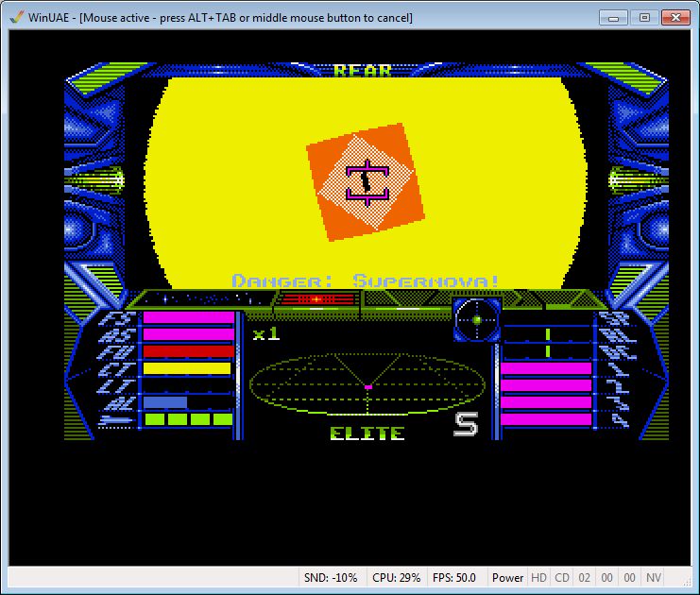This screenshot has height=595, width=700.
Task: Click the 02 floppy drive indicator
Action: pyautogui.click(x=585, y=578)
